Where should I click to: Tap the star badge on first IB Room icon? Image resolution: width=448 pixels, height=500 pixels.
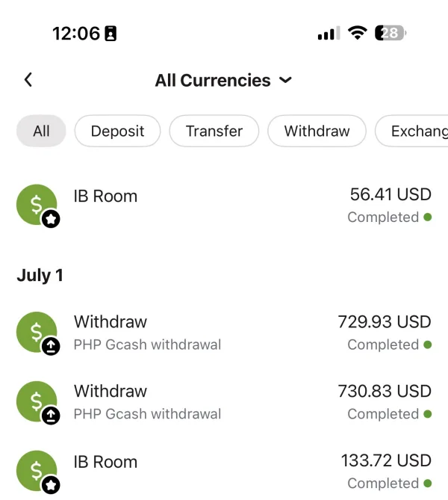click(51, 219)
